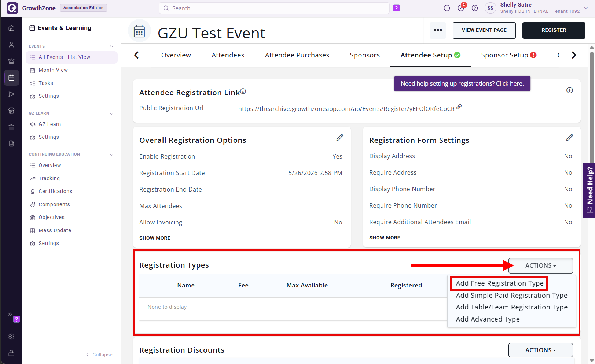
Task: Switch to the Sponsor Setup tab
Action: click(x=509, y=55)
